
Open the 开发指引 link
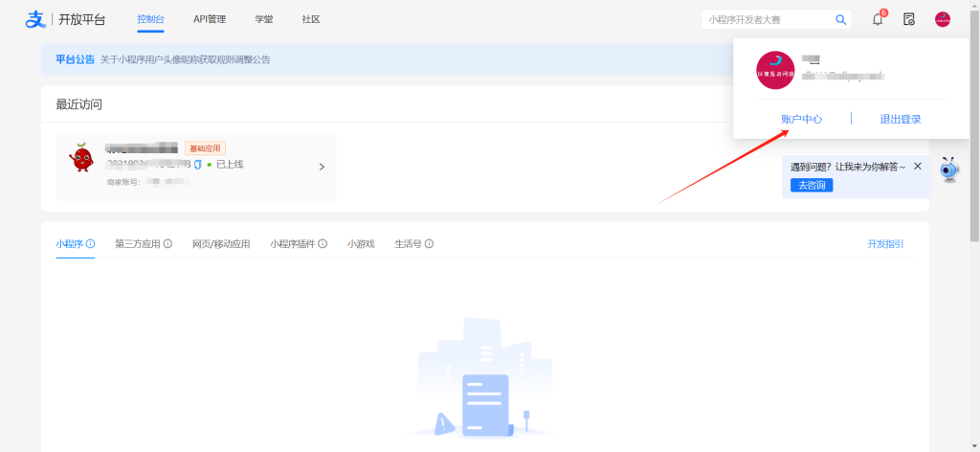885,244
